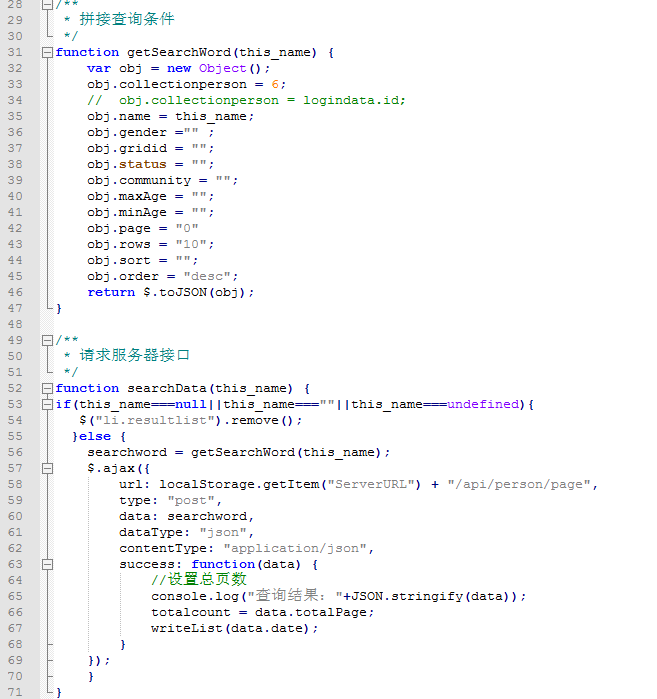This screenshot has width=657, height=699.
Task: Collapse the success function fold at line 63
Action: click(x=47, y=565)
